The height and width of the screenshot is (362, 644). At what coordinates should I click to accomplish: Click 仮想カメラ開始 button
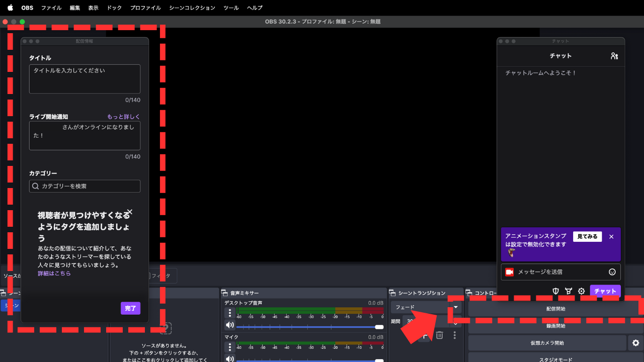click(x=547, y=343)
